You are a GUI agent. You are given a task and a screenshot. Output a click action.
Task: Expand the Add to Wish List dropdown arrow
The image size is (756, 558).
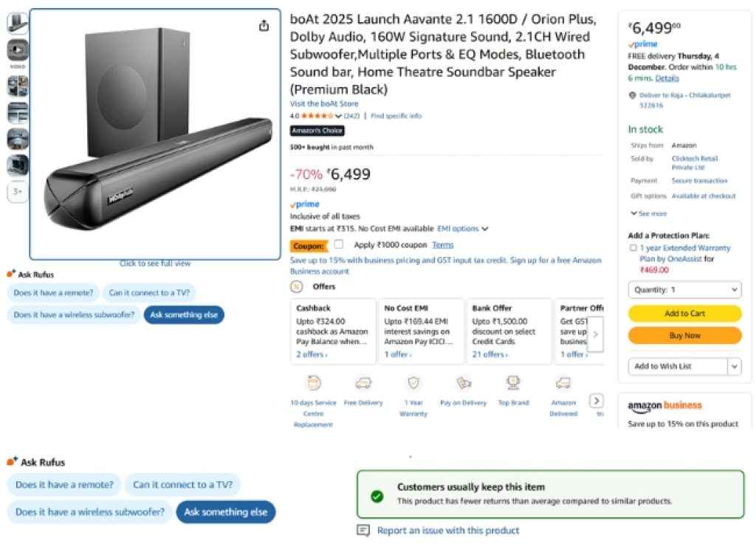pyautogui.click(x=733, y=366)
